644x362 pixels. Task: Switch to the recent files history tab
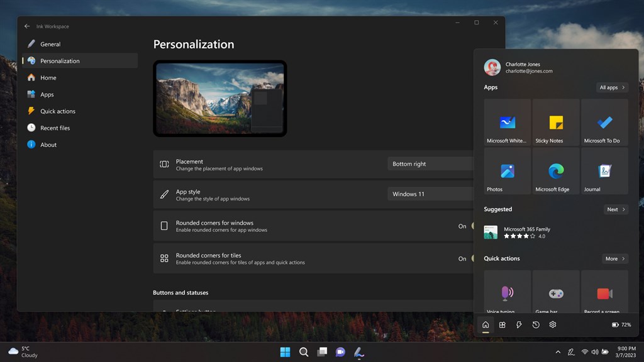tap(536, 325)
